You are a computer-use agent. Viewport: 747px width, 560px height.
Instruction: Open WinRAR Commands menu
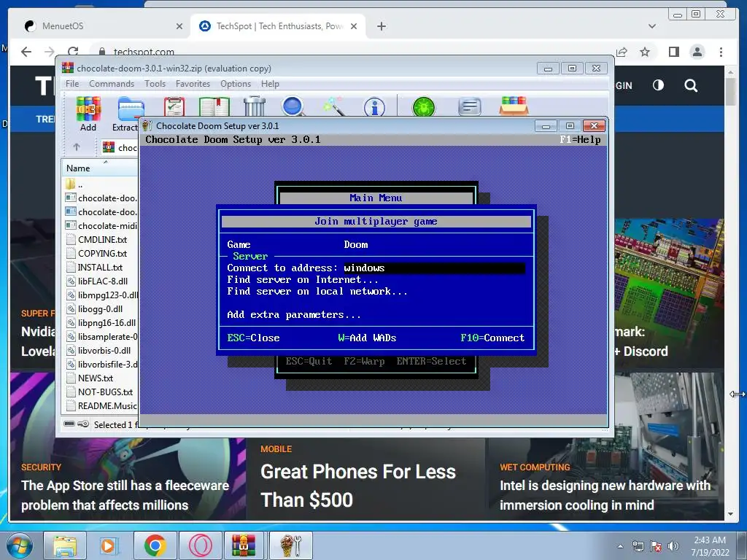coord(112,84)
